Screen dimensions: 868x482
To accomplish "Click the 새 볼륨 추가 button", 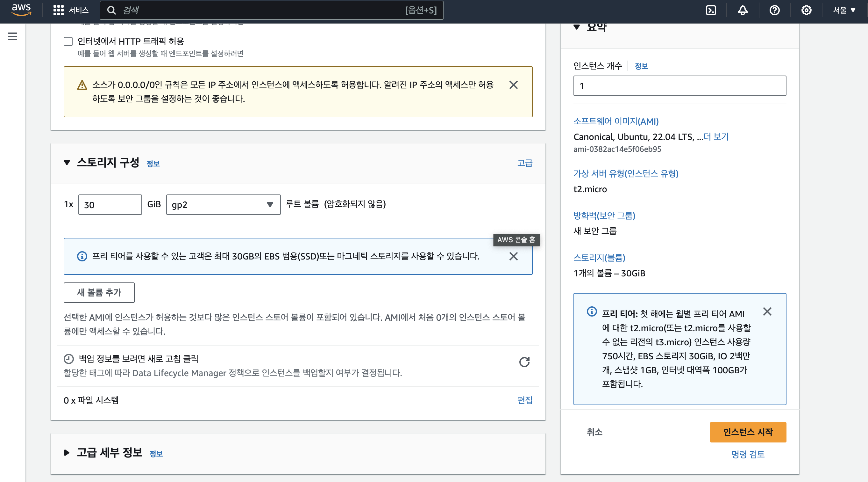I will (99, 292).
